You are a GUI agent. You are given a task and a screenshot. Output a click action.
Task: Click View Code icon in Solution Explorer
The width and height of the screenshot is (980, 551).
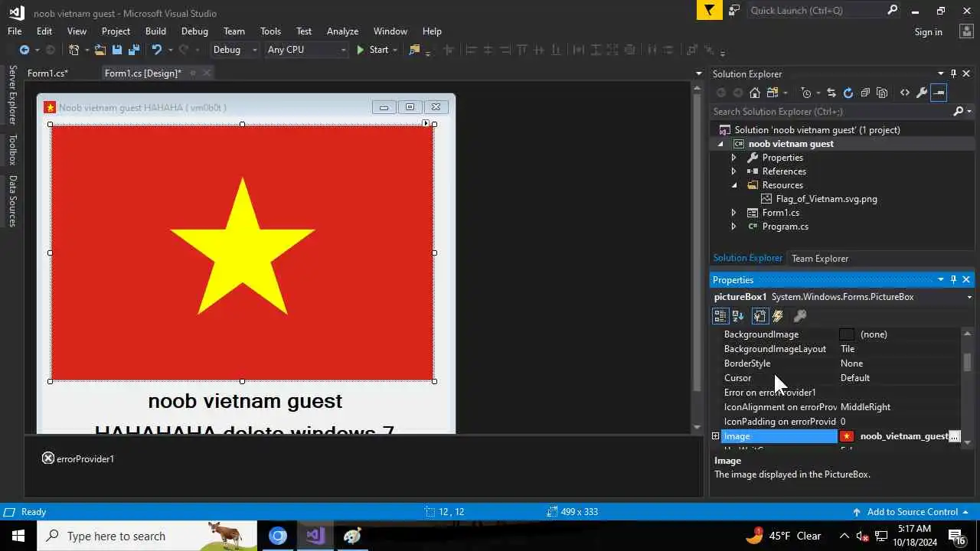tap(905, 93)
